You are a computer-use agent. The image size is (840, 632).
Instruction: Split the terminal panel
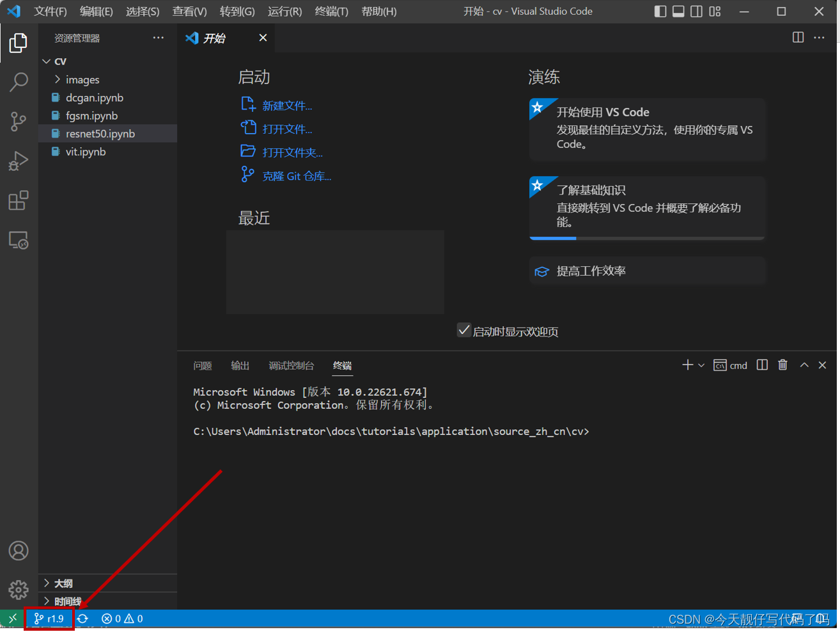click(761, 365)
